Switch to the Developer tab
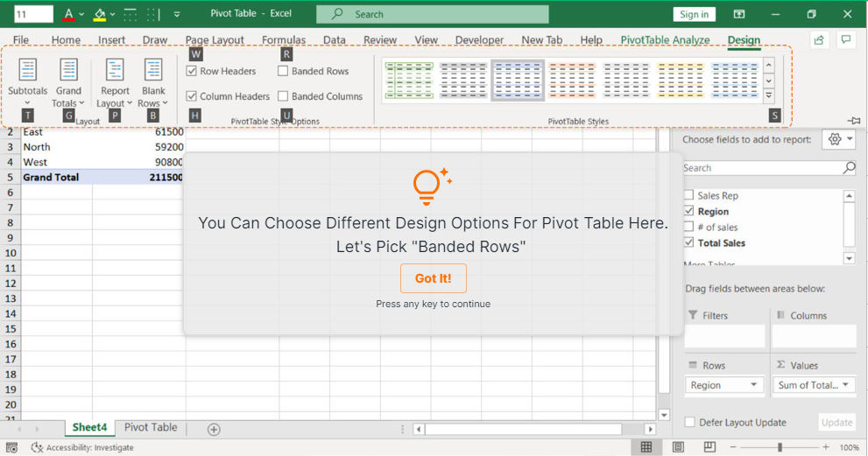This screenshot has width=868, height=456. pos(479,40)
